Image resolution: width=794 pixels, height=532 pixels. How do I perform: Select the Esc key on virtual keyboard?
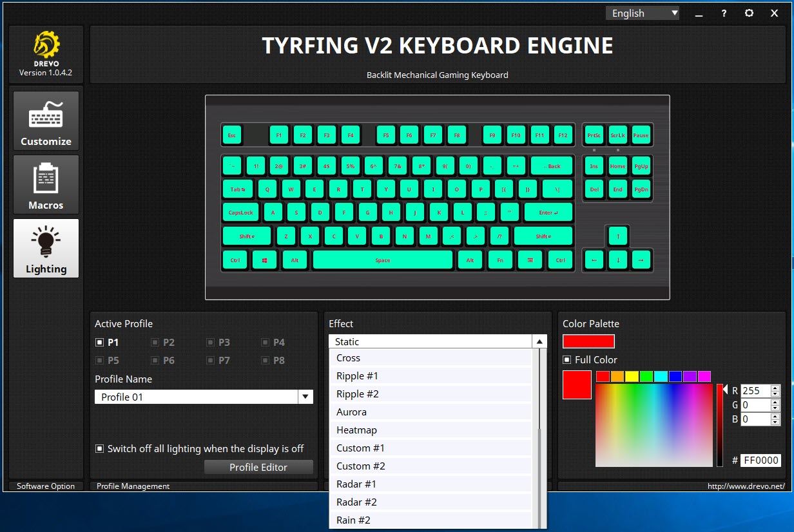pos(232,135)
